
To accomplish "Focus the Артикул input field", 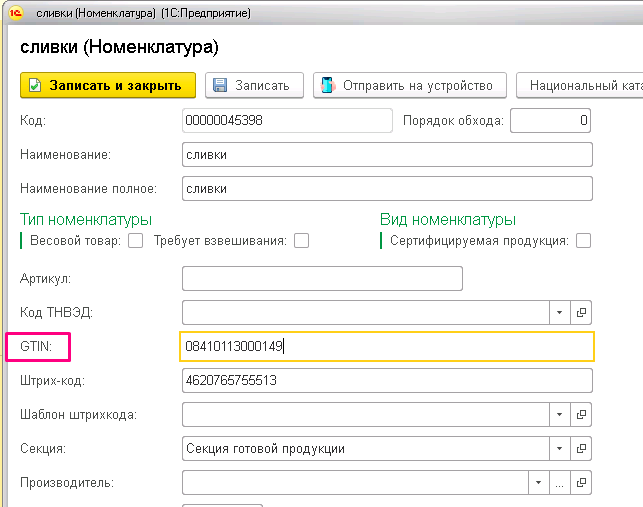I will 322,279.
